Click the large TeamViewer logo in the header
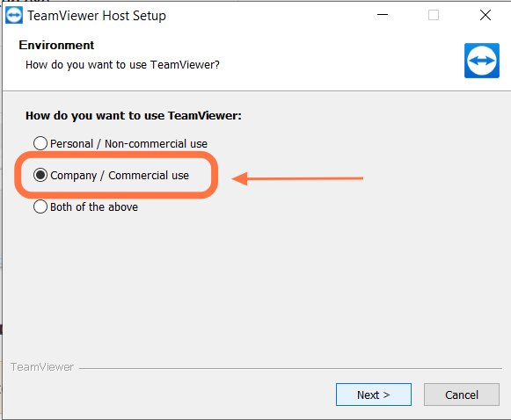The width and height of the screenshot is (511, 420). click(482, 61)
